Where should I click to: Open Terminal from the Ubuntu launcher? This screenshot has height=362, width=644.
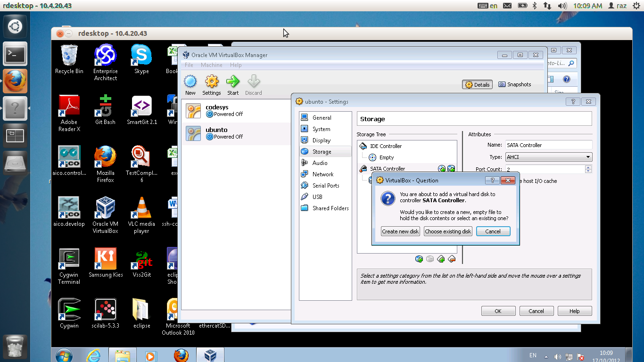click(15, 54)
